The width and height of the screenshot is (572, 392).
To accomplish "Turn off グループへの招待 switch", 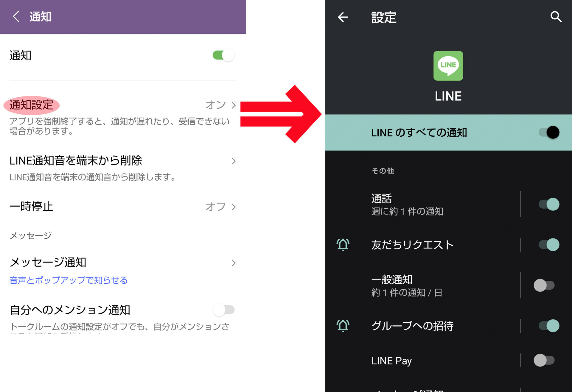I will 549,326.
